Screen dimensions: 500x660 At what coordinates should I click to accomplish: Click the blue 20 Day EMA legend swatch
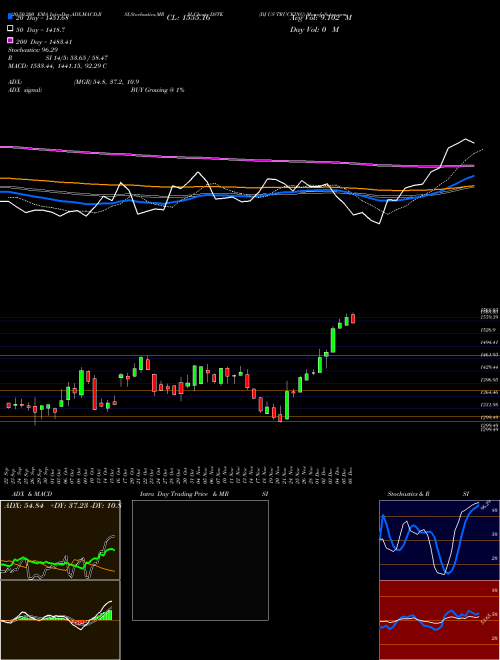pyautogui.click(x=10, y=17)
